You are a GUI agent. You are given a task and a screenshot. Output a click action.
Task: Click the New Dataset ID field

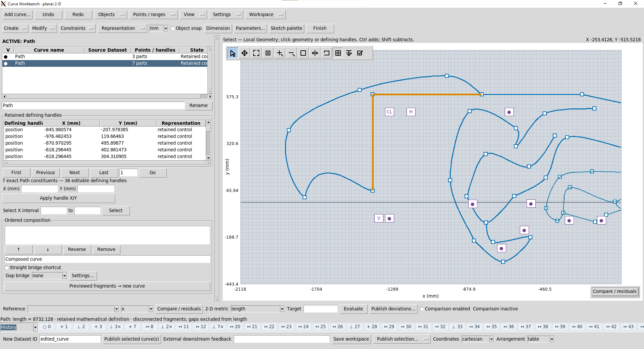click(70, 339)
